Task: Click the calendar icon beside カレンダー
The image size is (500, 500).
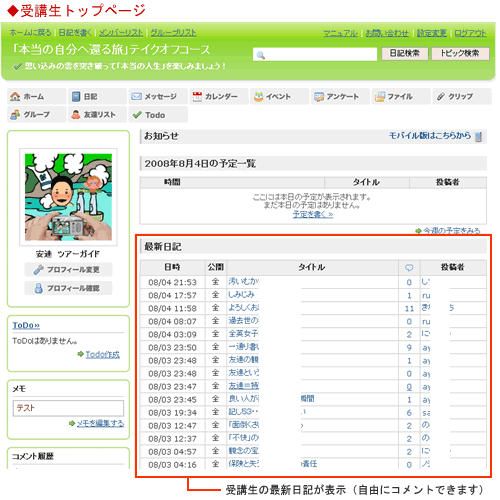Action: point(197,96)
